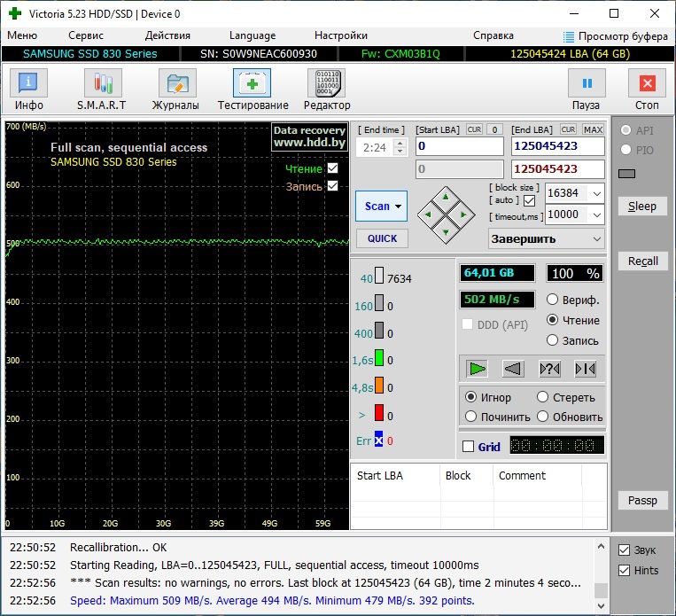The height and width of the screenshot is (616, 676).
Task: Click the 1,6s green block swatch
Action: [379, 357]
